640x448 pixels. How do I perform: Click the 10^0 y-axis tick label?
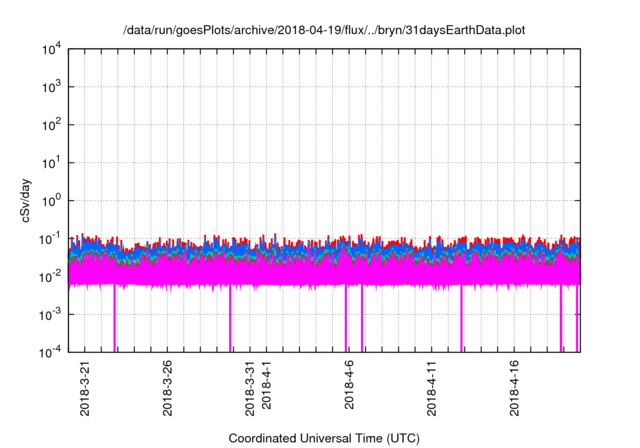pos(51,201)
